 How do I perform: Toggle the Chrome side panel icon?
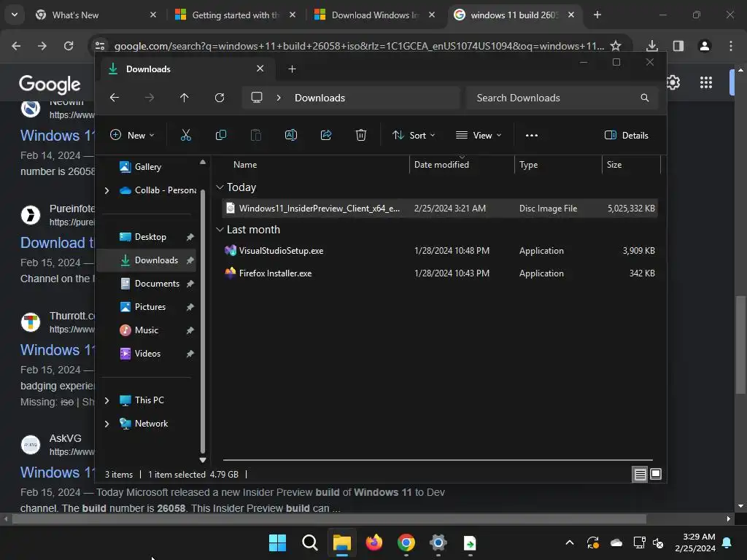(678, 46)
